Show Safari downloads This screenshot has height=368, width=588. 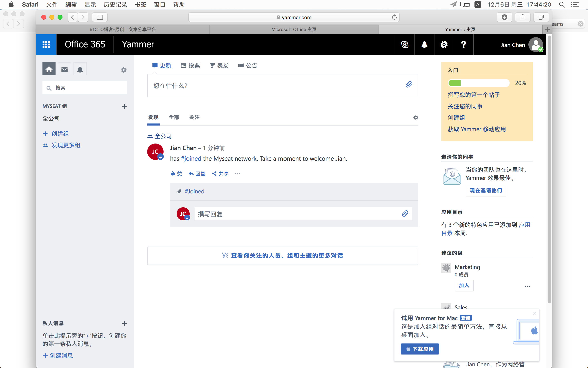coord(504,17)
